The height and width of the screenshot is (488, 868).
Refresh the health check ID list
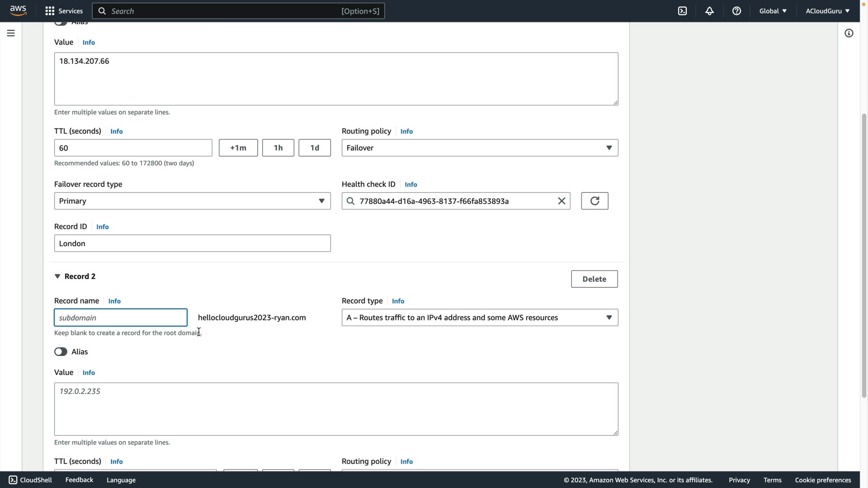[x=594, y=201]
